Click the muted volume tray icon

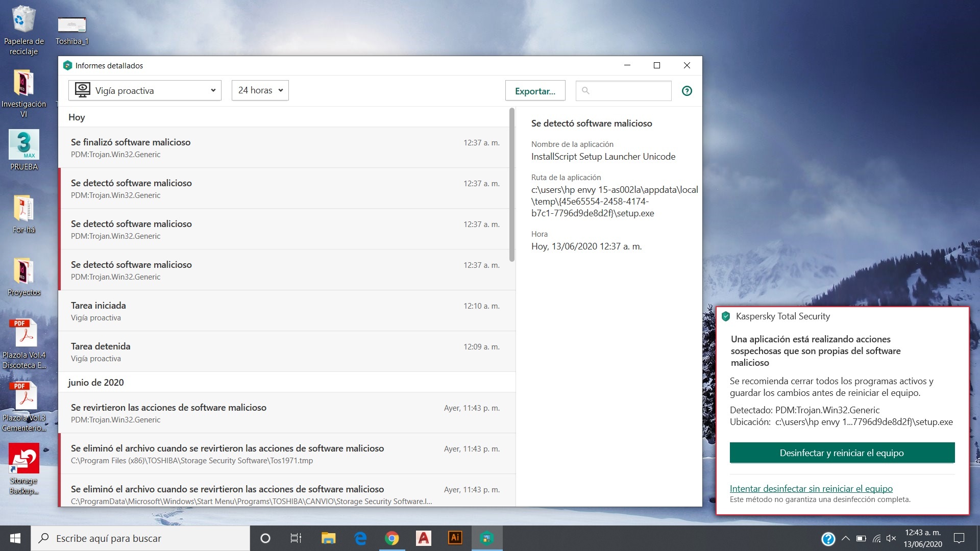pyautogui.click(x=891, y=538)
